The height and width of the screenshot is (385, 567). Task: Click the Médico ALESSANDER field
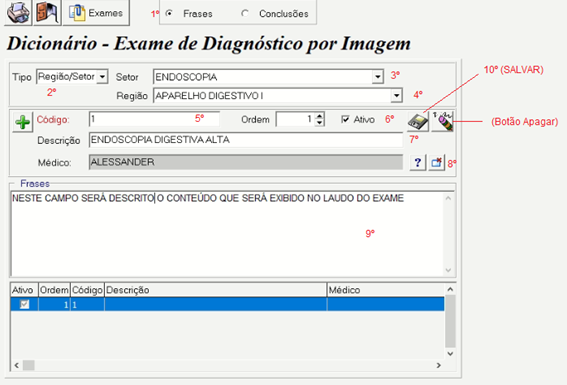tap(246, 162)
